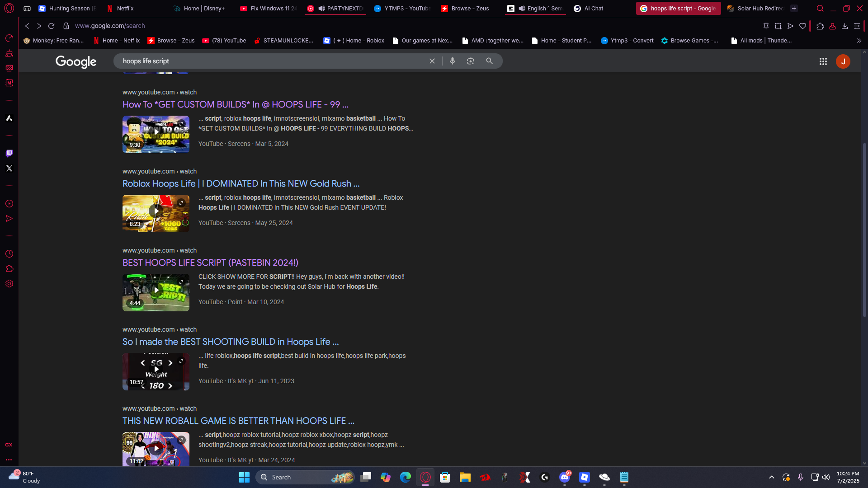Image resolution: width=868 pixels, height=488 pixels.
Task: Open the toolbar Extensions puzzle icon
Action: point(820,26)
